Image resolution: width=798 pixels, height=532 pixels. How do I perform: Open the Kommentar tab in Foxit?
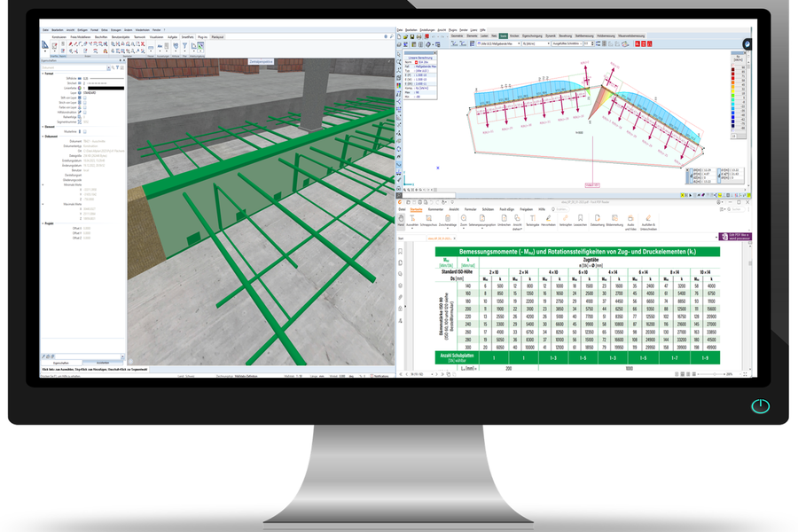(x=435, y=208)
